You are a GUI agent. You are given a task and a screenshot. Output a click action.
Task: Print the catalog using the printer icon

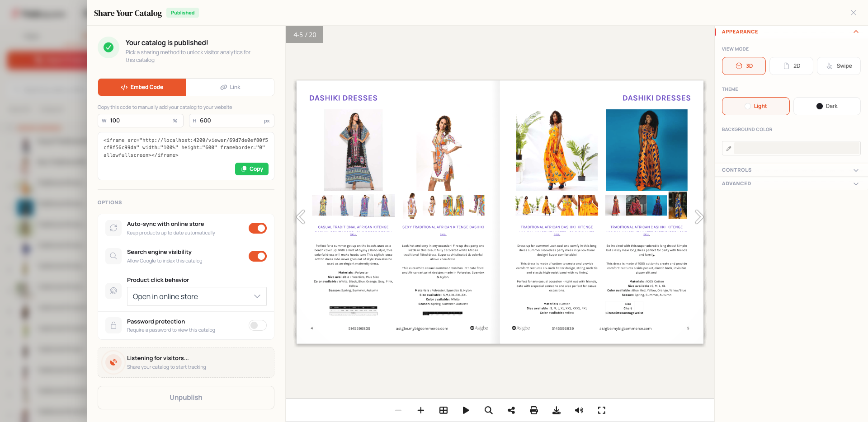point(534,410)
